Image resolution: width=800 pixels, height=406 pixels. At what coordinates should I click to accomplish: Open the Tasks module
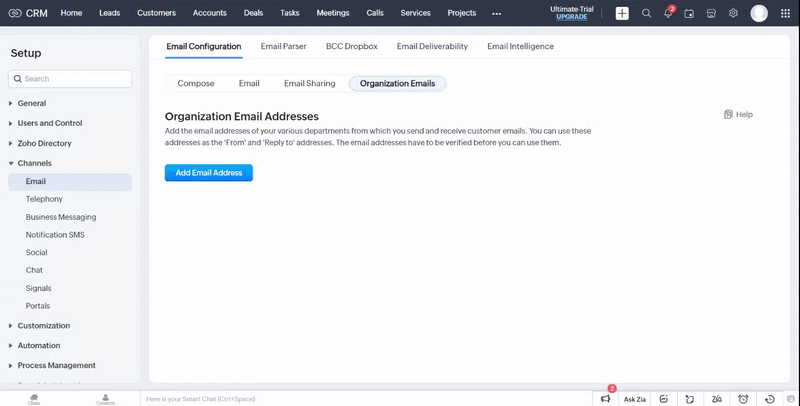290,13
